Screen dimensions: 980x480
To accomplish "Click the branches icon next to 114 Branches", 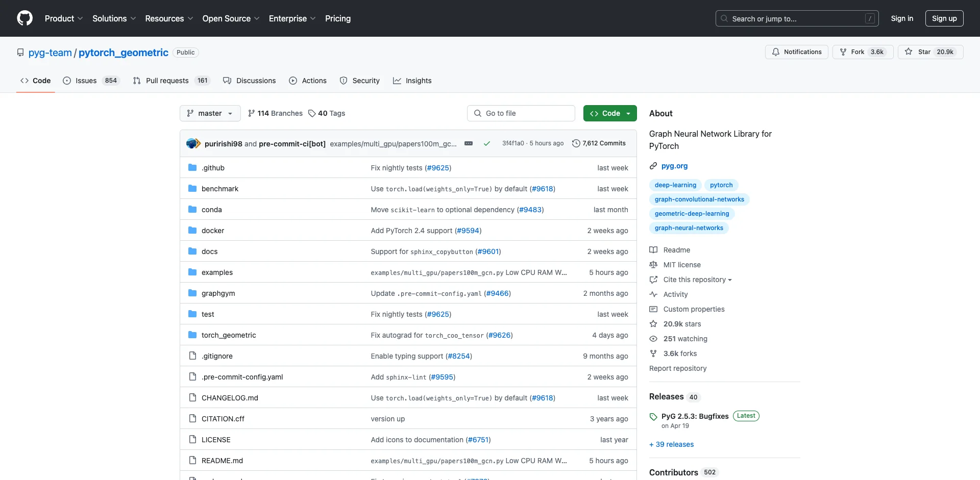I will pyautogui.click(x=251, y=113).
